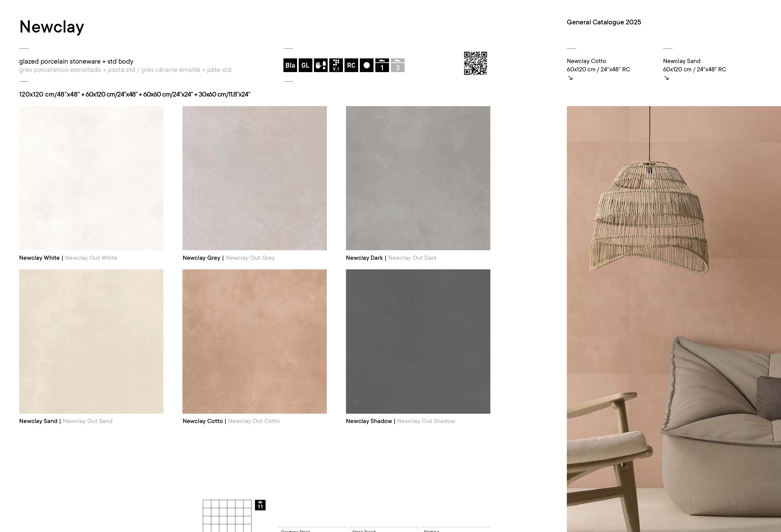Click the 'Newclay Dark' label
Image resolution: width=781 pixels, height=532 pixels.
[x=364, y=258]
